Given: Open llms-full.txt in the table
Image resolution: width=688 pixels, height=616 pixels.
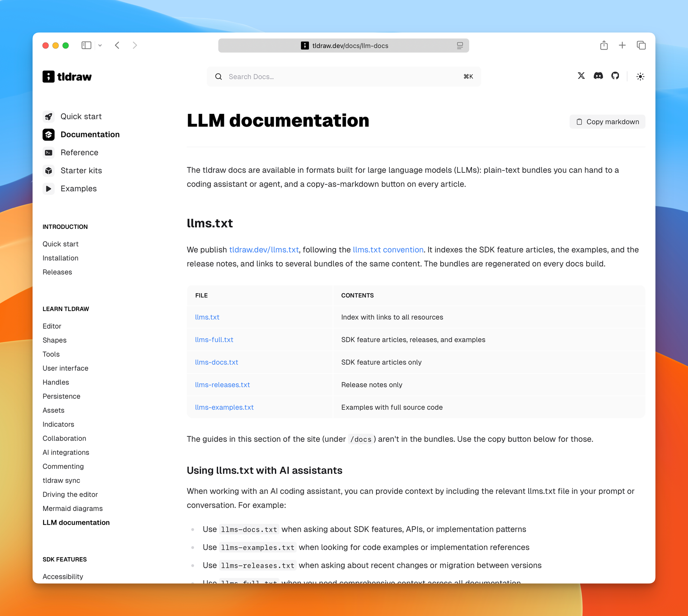Looking at the screenshot, I should (214, 340).
